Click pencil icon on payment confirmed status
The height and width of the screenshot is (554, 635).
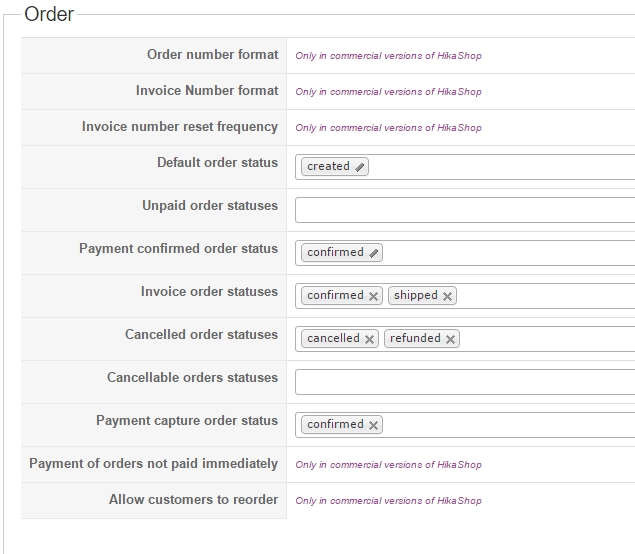point(373,253)
